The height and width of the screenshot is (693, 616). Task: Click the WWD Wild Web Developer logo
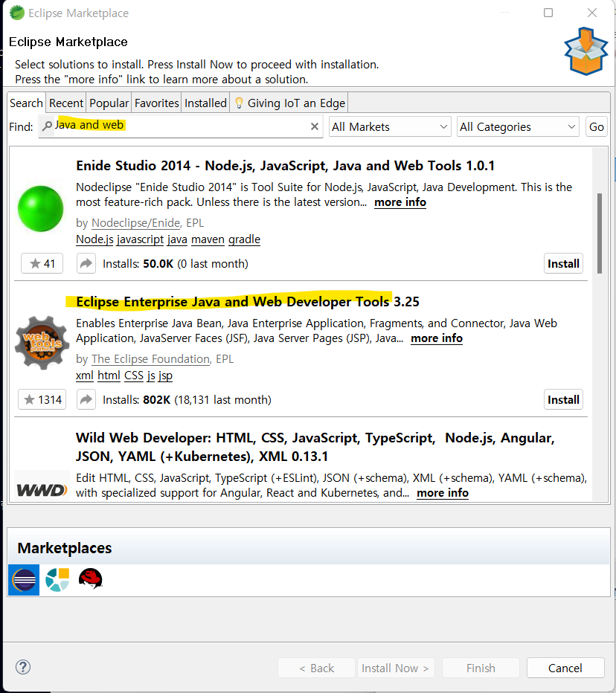tap(42, 490)
